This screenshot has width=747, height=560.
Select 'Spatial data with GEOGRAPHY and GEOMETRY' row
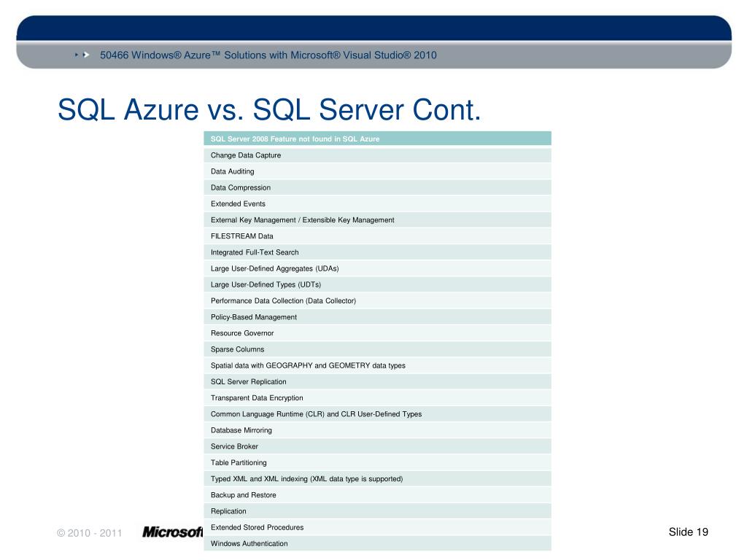coord(377,366)
